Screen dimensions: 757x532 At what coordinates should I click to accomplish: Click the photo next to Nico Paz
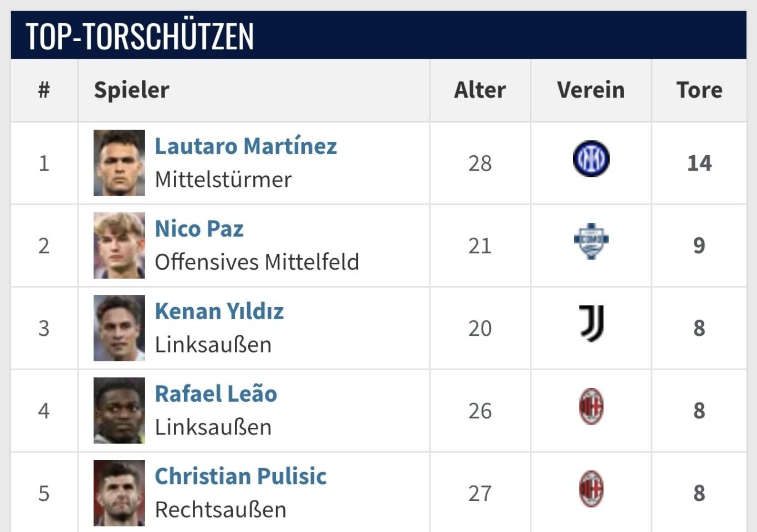(119, 245)
